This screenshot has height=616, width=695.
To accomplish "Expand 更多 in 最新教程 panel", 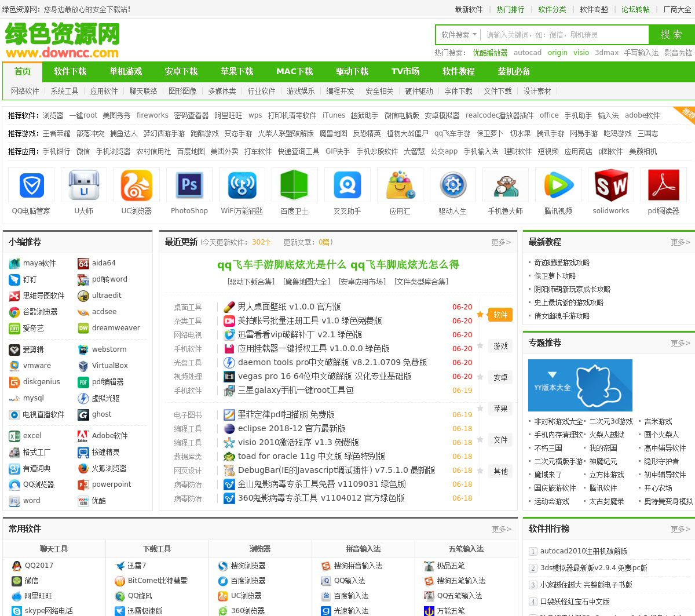I will pos(681,242).
